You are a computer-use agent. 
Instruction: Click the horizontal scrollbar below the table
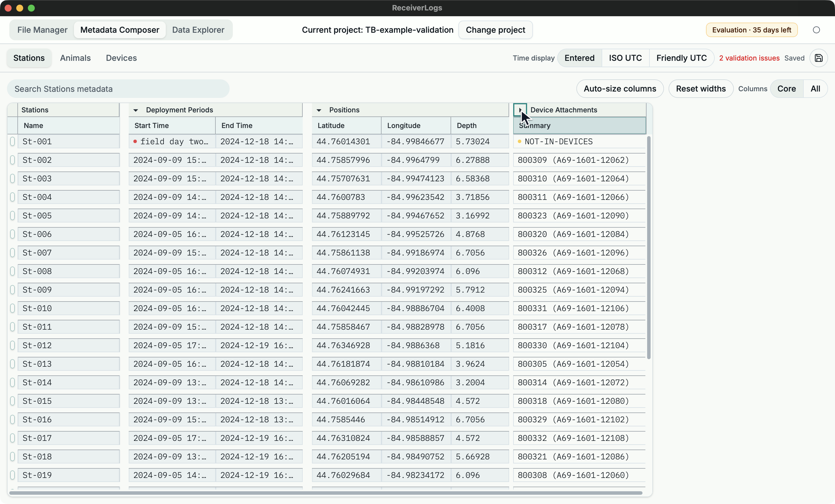point(326,493)
